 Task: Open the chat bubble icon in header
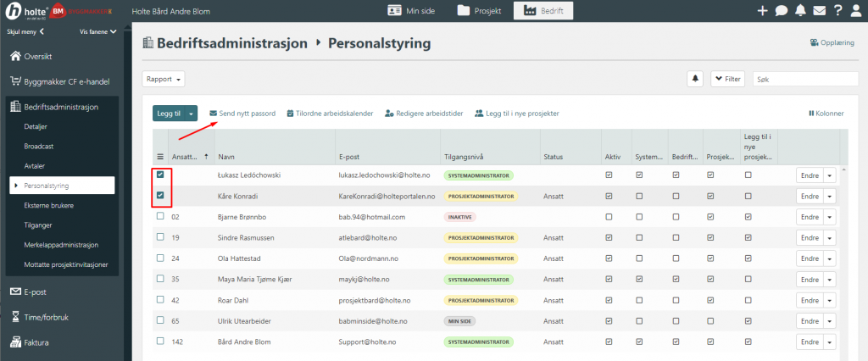click(x=781, y=11)
